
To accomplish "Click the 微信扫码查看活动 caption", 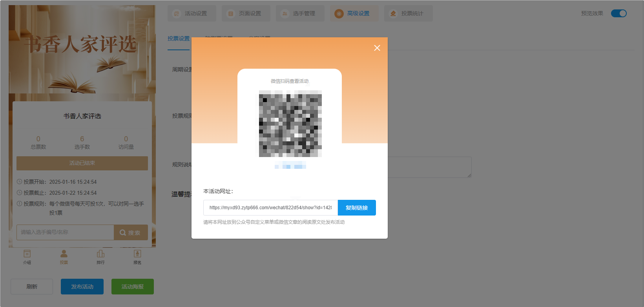I will pos(290,81).
